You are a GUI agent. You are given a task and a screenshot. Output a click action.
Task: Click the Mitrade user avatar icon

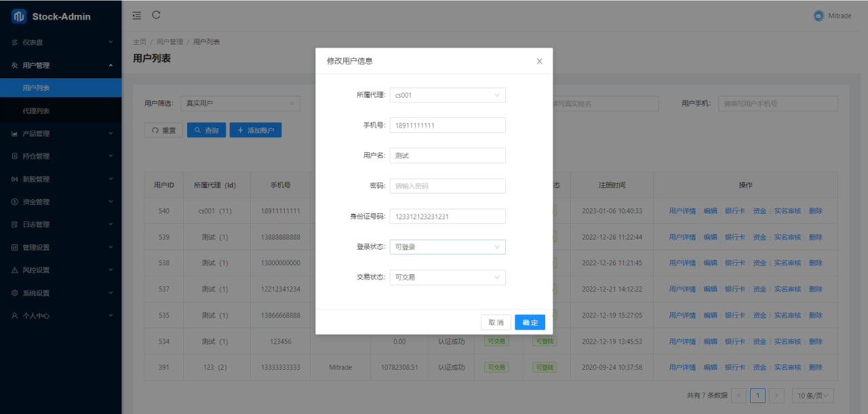pos(818,16)
